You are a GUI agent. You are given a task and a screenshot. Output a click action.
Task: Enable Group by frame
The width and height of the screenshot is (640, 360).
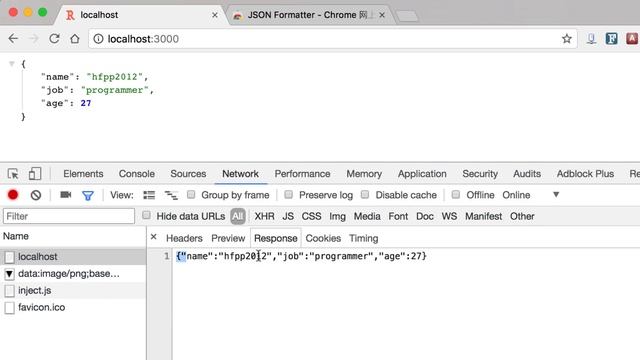coord(191,195)
